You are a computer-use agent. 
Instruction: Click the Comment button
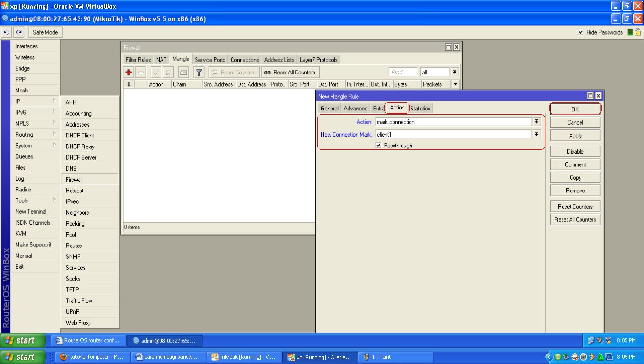pyautogui.click(x=575, y=164)
